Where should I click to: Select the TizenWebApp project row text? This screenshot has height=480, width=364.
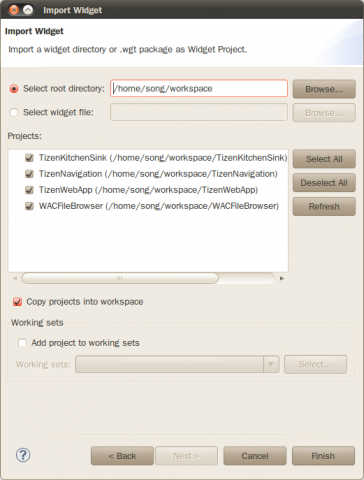click(148, 190)
